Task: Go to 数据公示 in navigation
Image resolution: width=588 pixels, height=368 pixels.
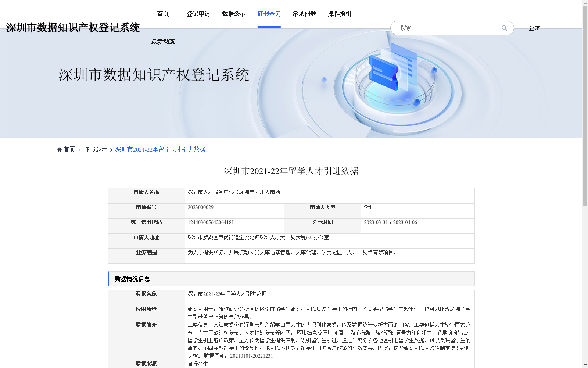Action: pos(234,14)
